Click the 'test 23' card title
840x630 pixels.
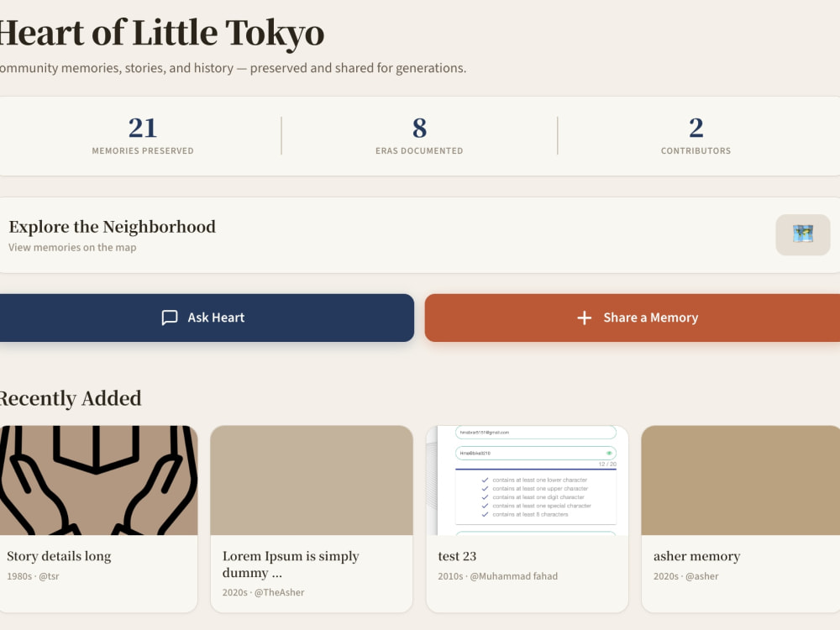click(x=457, y=556)
